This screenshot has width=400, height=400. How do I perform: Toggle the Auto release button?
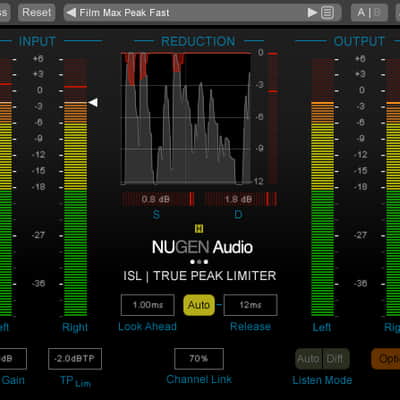click(x=199, y=305)
